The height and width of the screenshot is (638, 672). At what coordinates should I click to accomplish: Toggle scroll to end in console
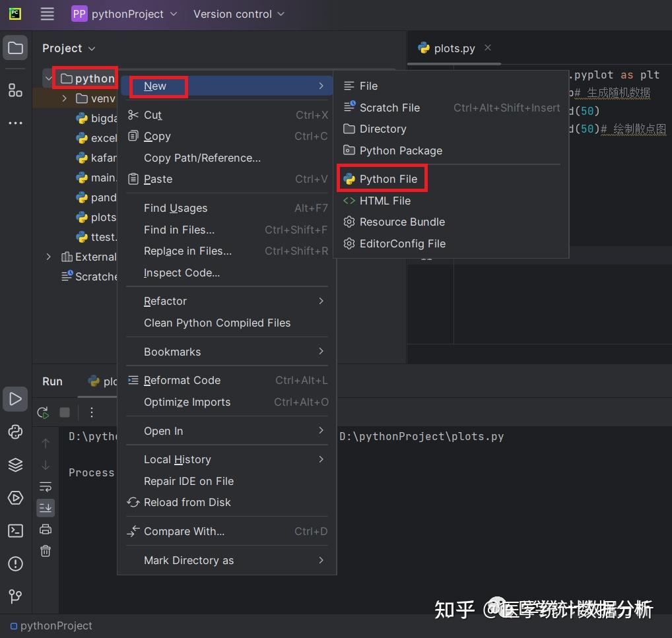click(46, 508)
